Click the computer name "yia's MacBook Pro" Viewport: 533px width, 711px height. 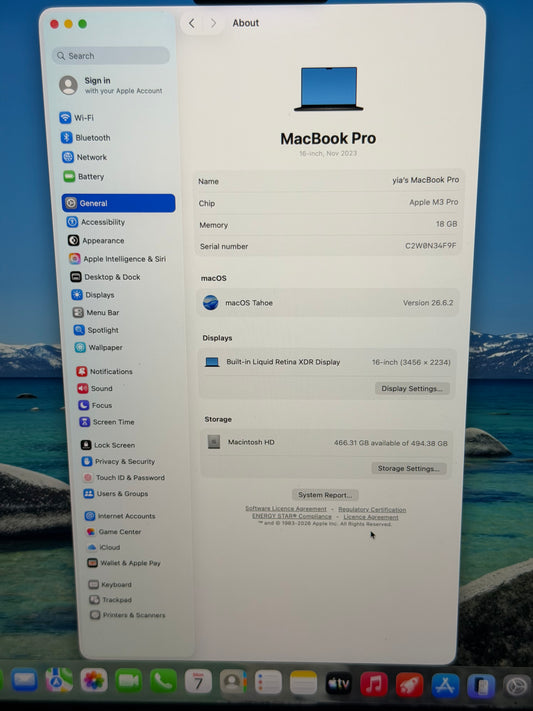pyautogui.click(x=425, y=180)
